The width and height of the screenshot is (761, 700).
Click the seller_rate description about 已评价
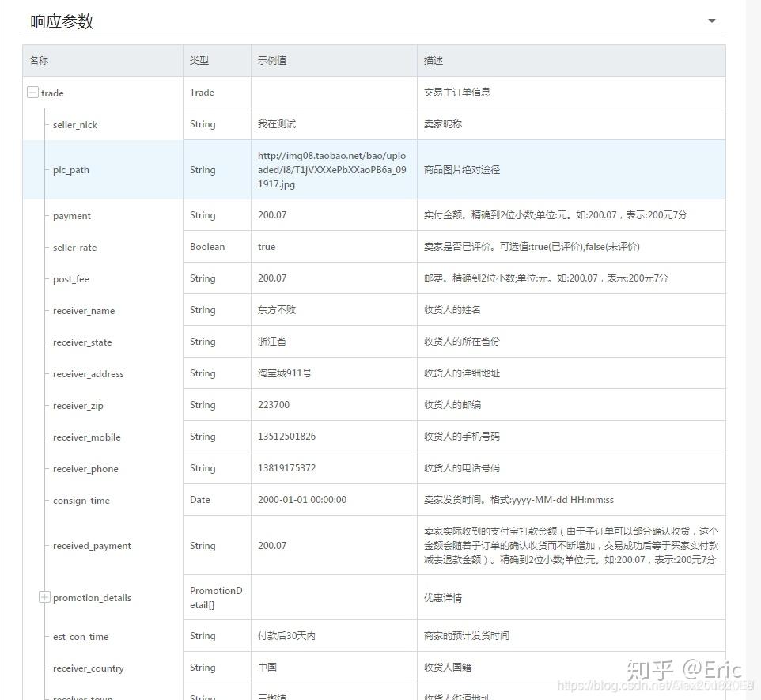point(532,247)
